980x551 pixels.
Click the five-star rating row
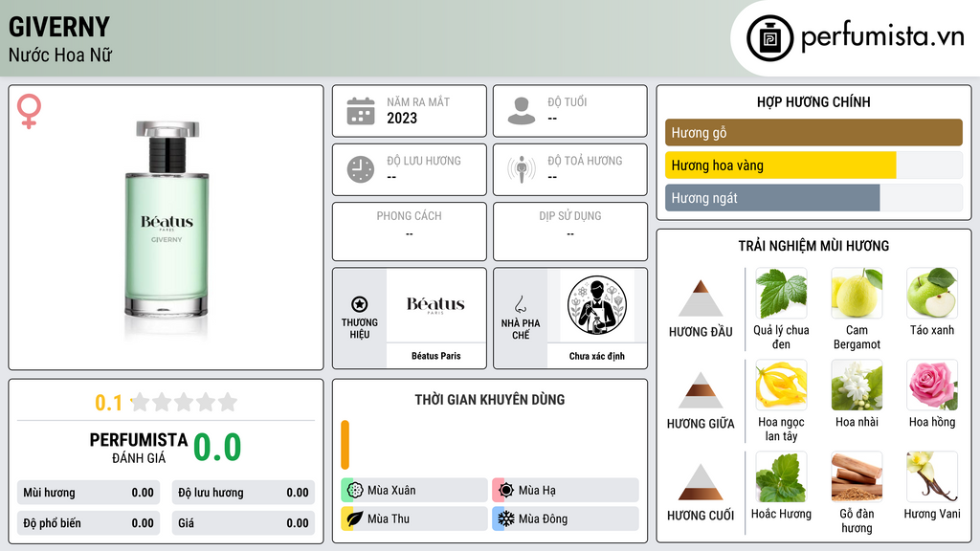point(184,403)
